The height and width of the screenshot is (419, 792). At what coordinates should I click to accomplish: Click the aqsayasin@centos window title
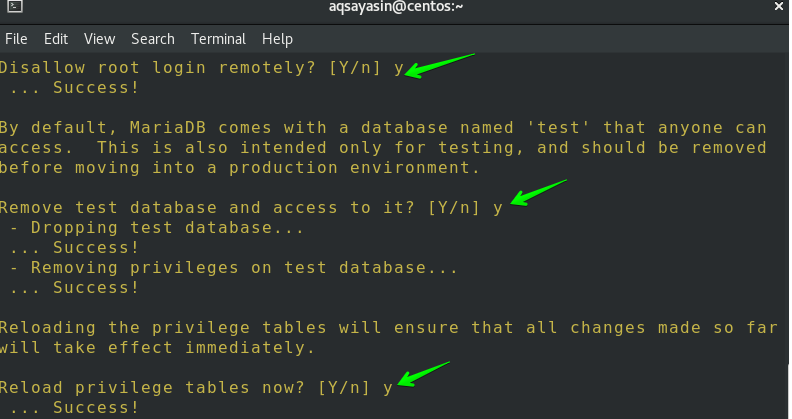coord(397,11)
